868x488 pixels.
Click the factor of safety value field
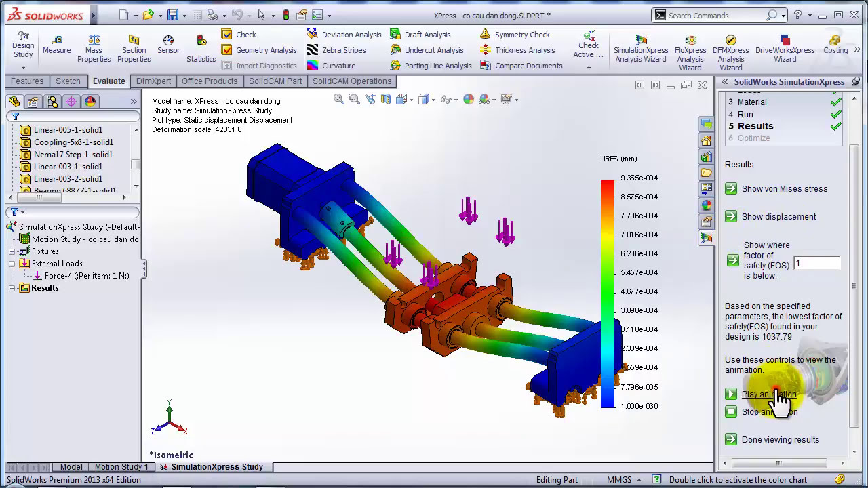point(817,263)
